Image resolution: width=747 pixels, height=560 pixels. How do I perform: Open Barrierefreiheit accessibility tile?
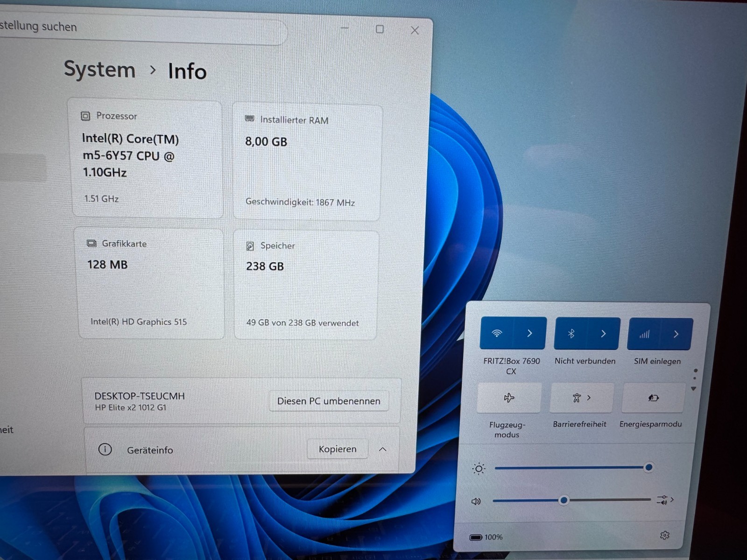[581, 398]
